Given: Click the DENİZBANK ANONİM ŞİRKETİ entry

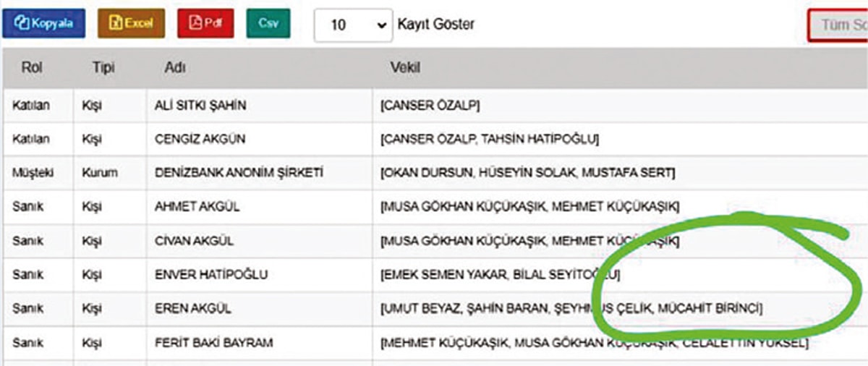Looking at the screenshot, I should point(239,173).
